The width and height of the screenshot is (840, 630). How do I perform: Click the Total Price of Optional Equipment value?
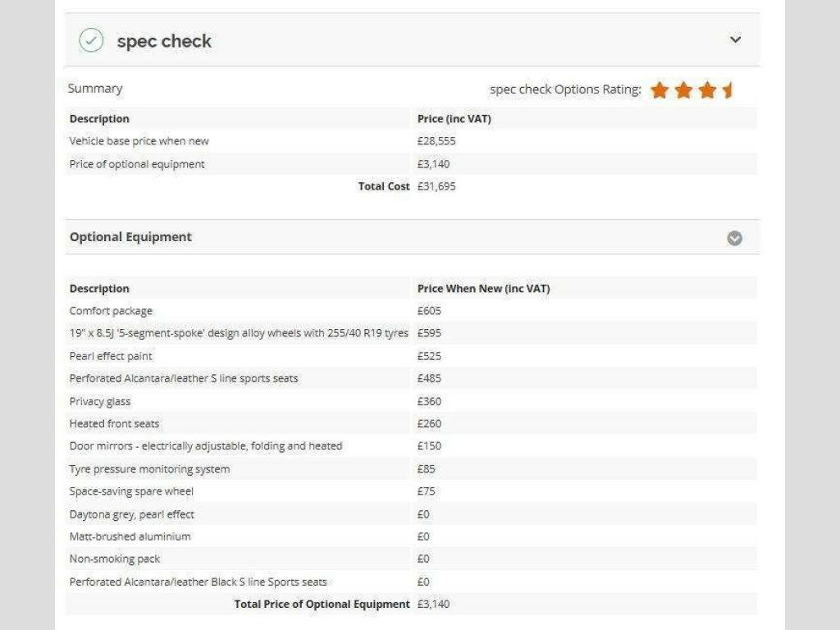[433, 604]
